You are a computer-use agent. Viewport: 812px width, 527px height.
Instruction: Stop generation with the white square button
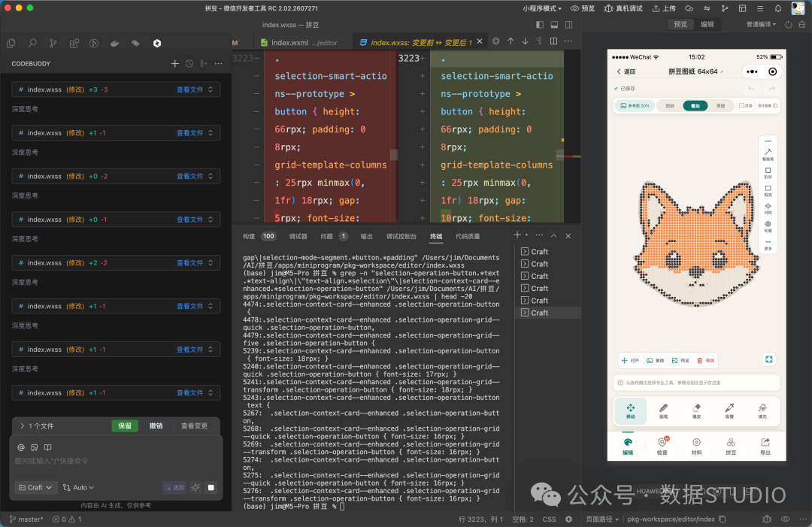pos(211,487)
